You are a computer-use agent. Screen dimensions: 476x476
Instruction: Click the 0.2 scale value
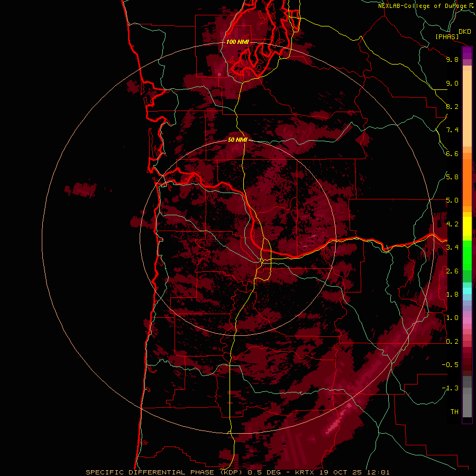[452, 342]
